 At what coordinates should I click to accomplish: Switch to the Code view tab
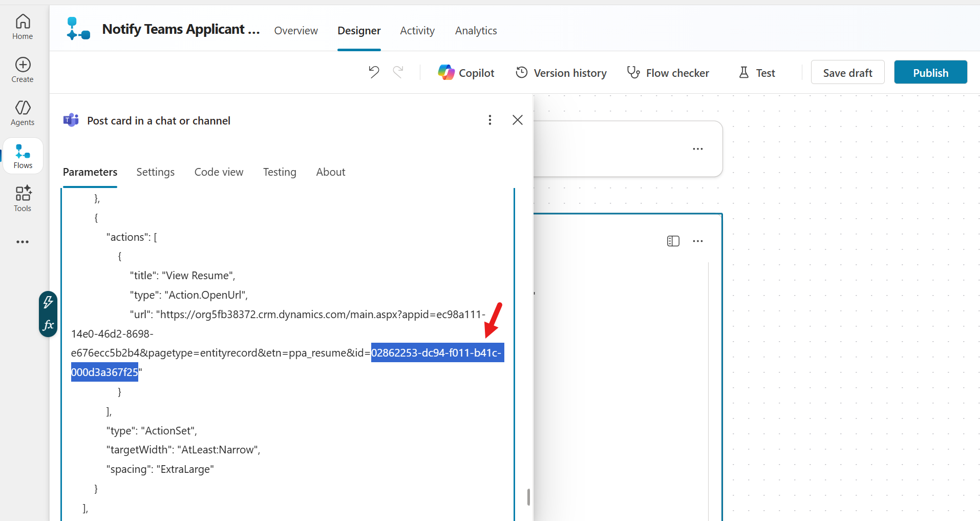(219, 172)
